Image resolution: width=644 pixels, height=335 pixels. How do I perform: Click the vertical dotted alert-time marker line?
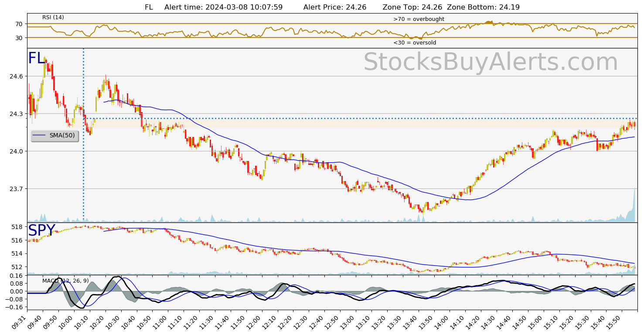pos(83,135)
